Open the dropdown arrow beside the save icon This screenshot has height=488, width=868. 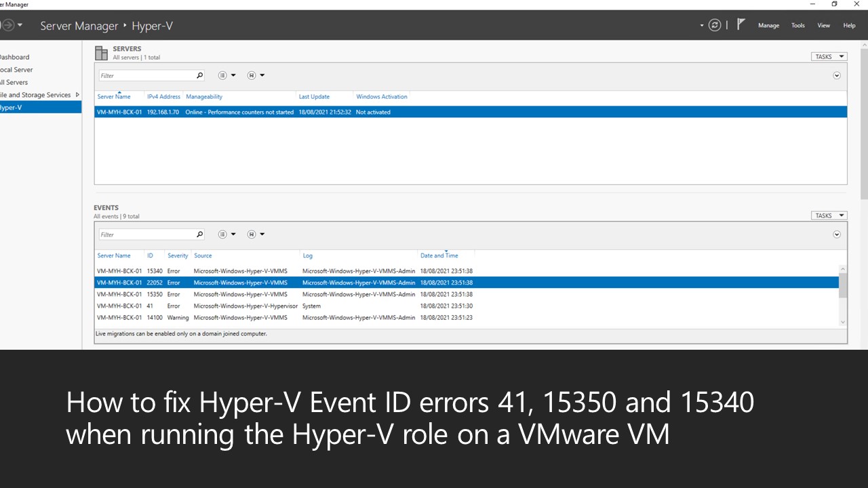262,75
